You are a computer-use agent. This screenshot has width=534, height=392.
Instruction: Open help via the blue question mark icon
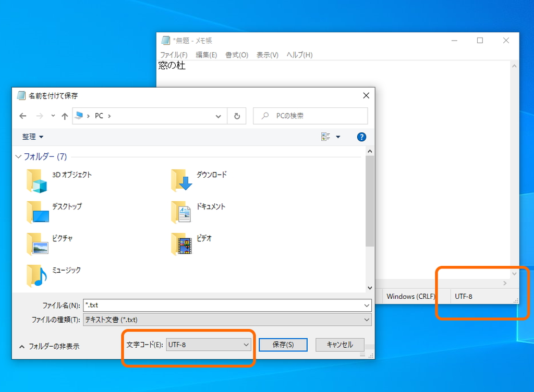point(361,137)
